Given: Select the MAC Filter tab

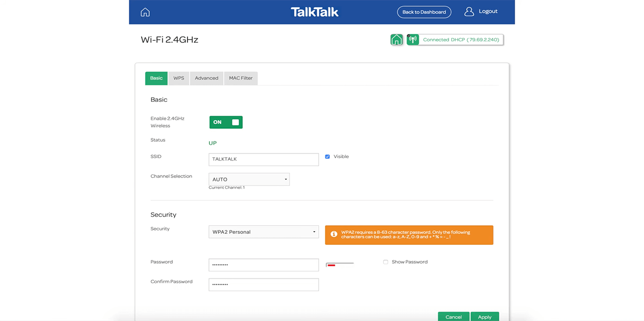Looking at the screenshot, I should [x=240, y=78].
